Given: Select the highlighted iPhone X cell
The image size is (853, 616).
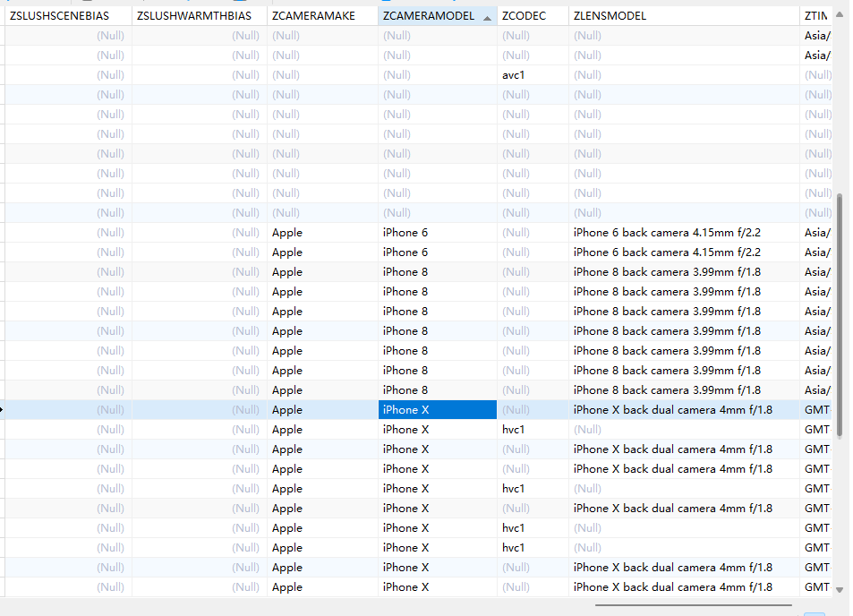Looking at the screenshot, I should click(x=438, y=410).
